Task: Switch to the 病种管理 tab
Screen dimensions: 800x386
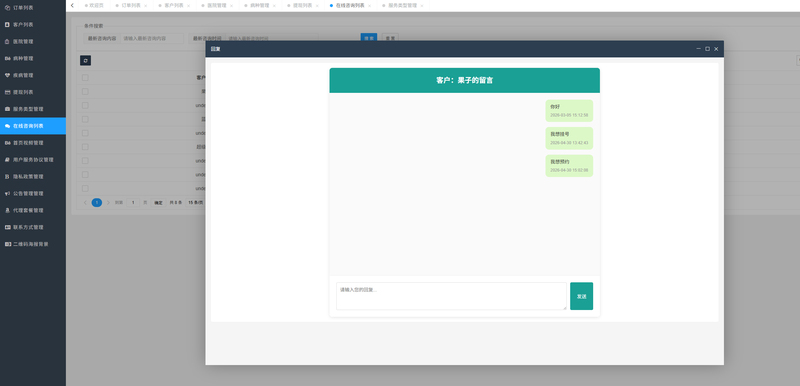Action: click(x=260, y=6)
